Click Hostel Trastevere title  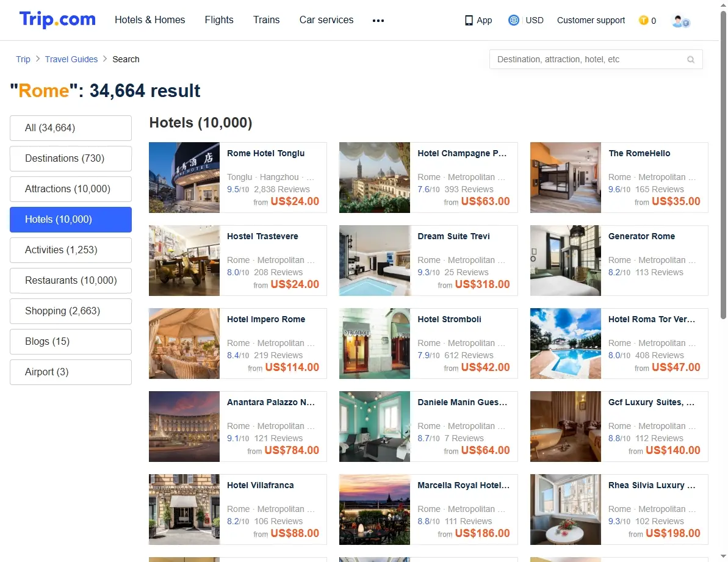coord(262,236)
